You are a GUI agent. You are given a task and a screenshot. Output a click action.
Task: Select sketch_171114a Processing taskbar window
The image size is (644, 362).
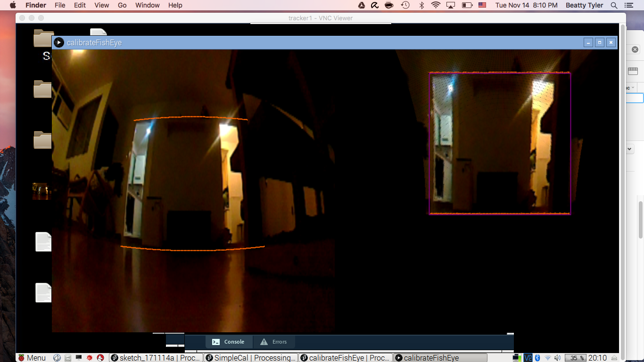(x=155, y=358)
